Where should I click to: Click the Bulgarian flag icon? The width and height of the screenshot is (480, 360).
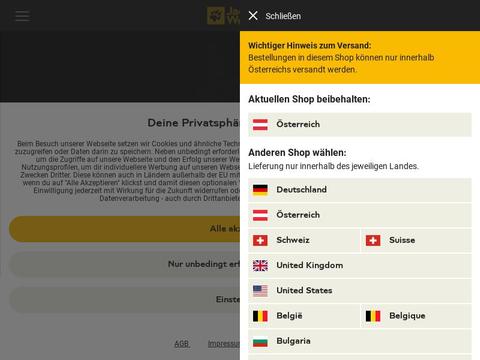tap(260, 341)
